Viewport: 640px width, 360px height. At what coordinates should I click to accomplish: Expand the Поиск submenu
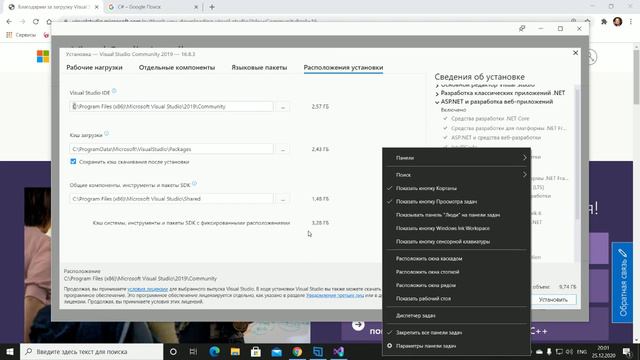456,175
